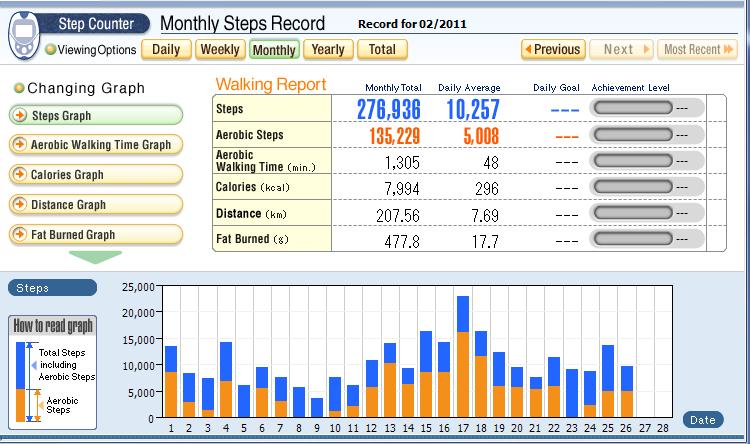The width and height of the screenshot is (750, 444).
Task: Click the arrow icon on Distance Graph
Action: pos(19,205)
